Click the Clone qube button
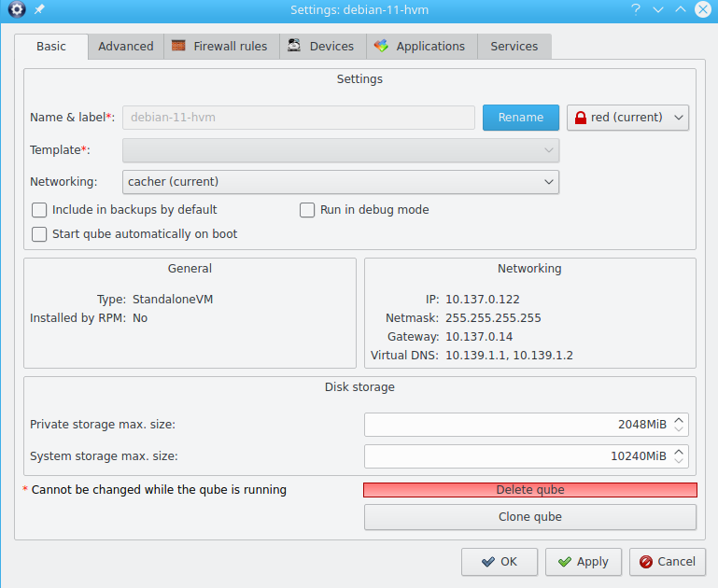This screenshot has width=718, height=588. tap(529, 517)
